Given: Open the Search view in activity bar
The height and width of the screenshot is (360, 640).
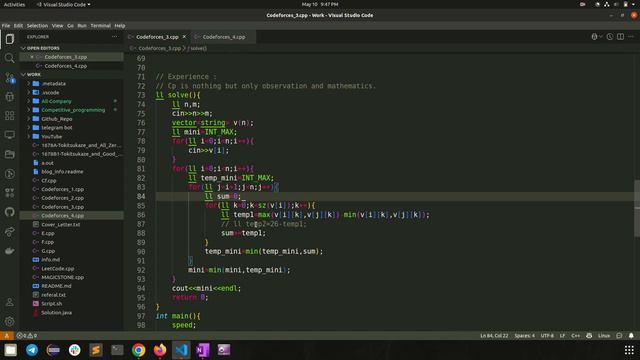Looking at the screenshot, I should 10,58.
